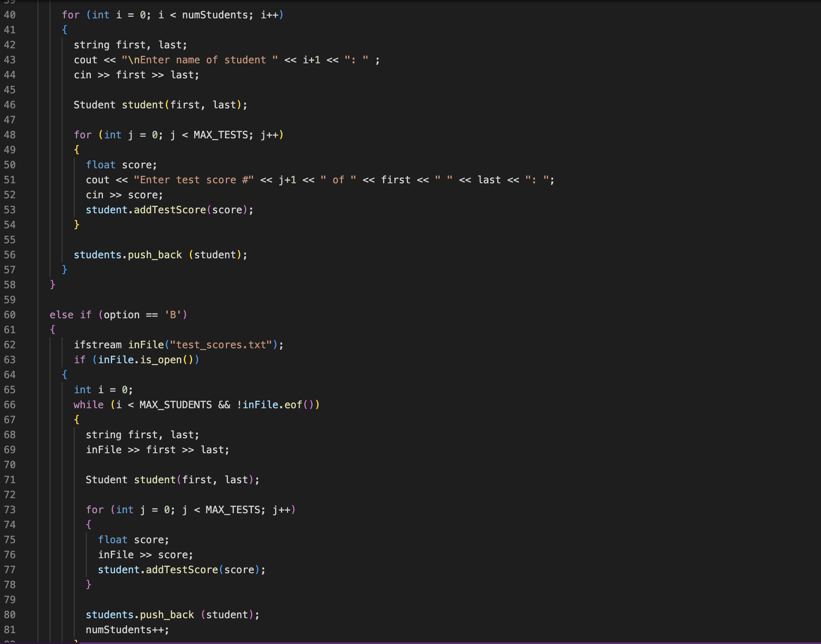Click line number 71 in the gutter

coord(10,479)
